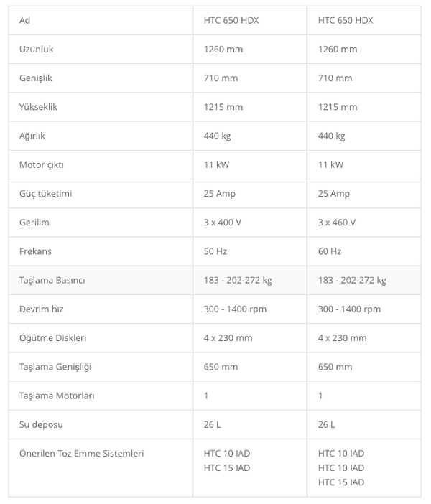Click the '60 Hz' frequency value
Image resolution: width=431 pixels, height=504 pixels.
tap(330, 251)
